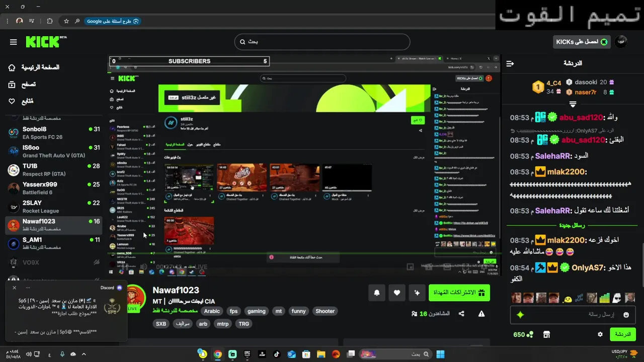
Task: Select Nawaf1023 channel in sidebar
Action: pos(54,225)
